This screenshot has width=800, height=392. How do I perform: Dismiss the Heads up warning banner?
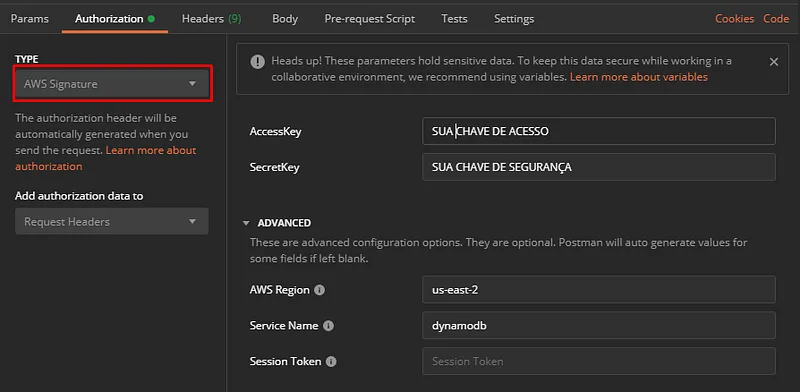coord(774,62)
